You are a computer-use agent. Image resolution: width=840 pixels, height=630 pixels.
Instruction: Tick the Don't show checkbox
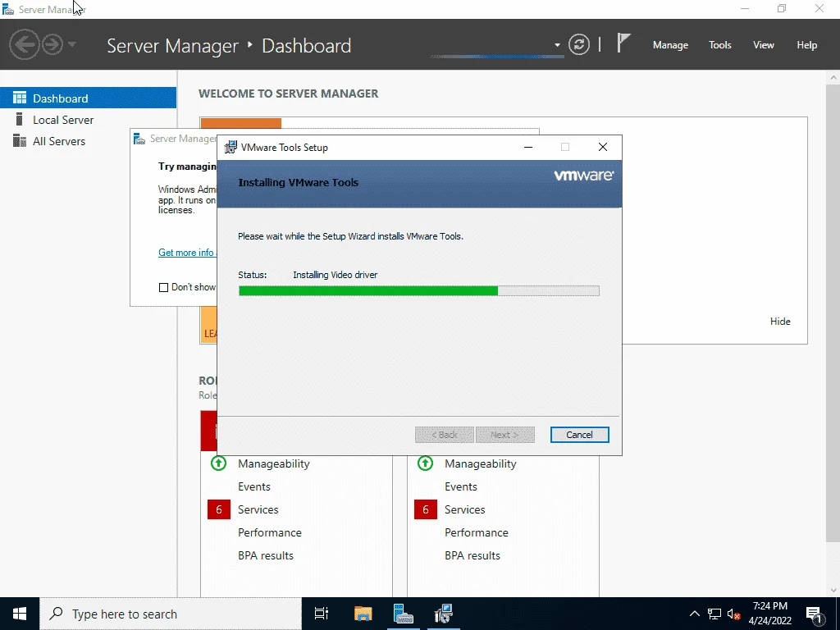[x=163, y=288]
